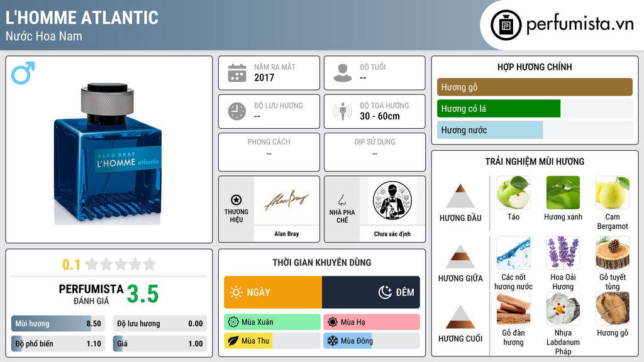Viewport: 644px width, 362px height.
Task: Click the male gender symbol icon
Action: point(23,73)
